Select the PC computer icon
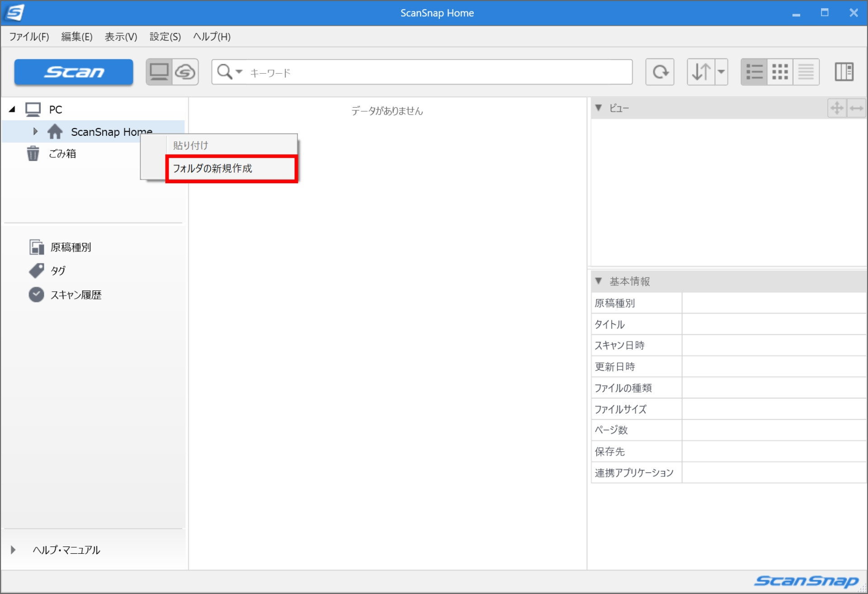The image size is (868, 594). (x=33, y=109)
